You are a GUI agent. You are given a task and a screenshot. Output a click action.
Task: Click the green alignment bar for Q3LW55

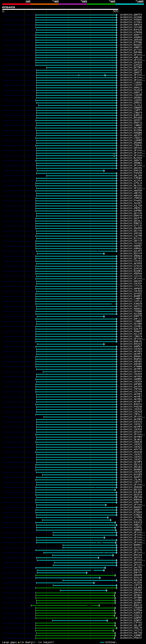click(76, 588)
